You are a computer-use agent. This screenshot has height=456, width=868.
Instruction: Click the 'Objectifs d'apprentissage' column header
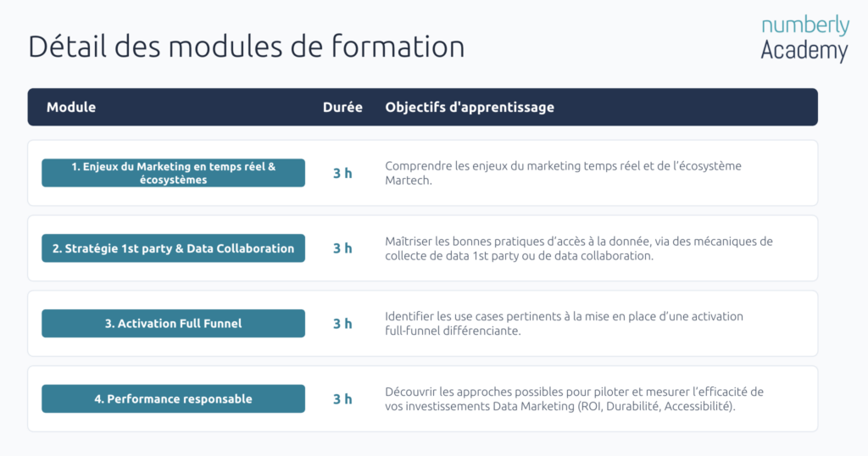click(x=470, y=107)
